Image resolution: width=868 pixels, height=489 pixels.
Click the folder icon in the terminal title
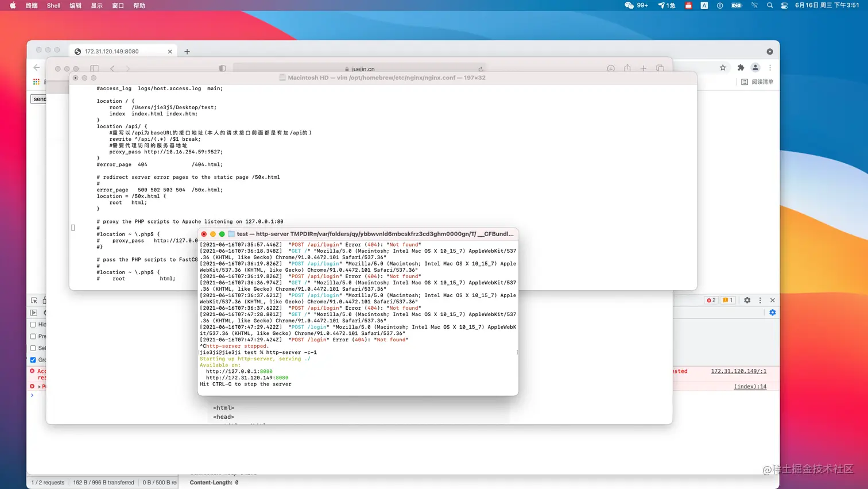tap(231, 234)
